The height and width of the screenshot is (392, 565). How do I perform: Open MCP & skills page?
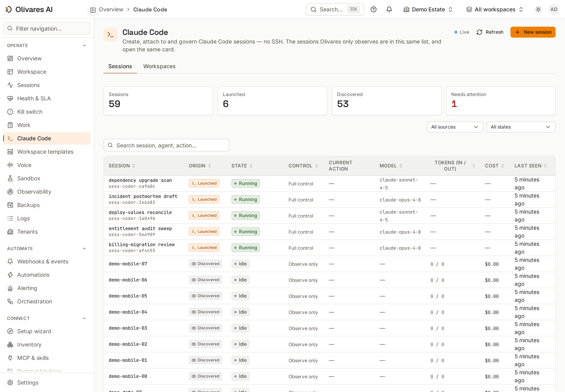47,358
